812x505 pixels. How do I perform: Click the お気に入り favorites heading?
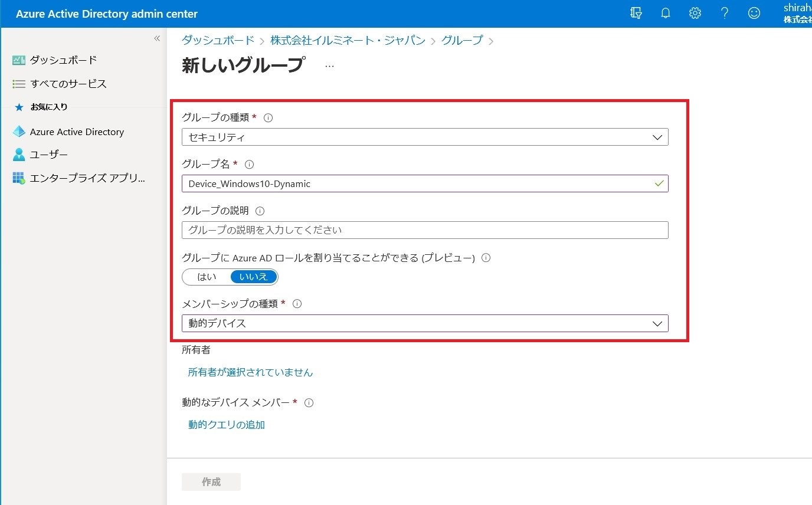(x=49, y=107)
